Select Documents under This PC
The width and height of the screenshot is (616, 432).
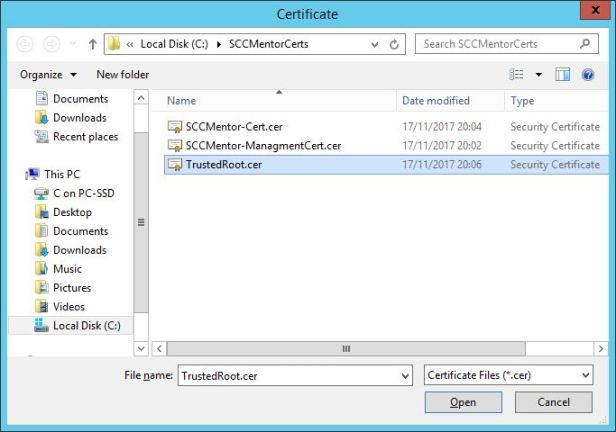[72, 231]
